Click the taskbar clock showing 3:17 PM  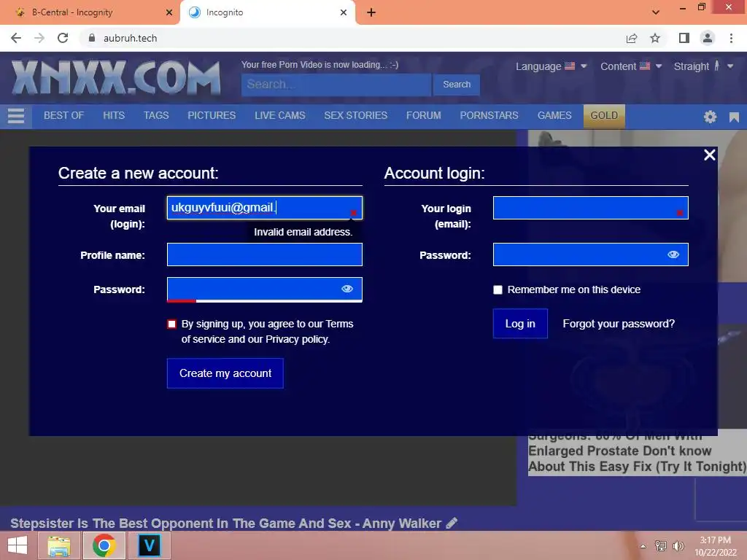(715, 546)
